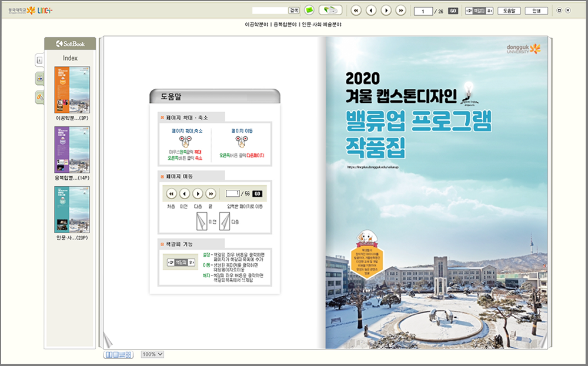Go to first page with double-left arrow
Image resolution: width=588 pixels, height=366 pixels.
point(356,11)
